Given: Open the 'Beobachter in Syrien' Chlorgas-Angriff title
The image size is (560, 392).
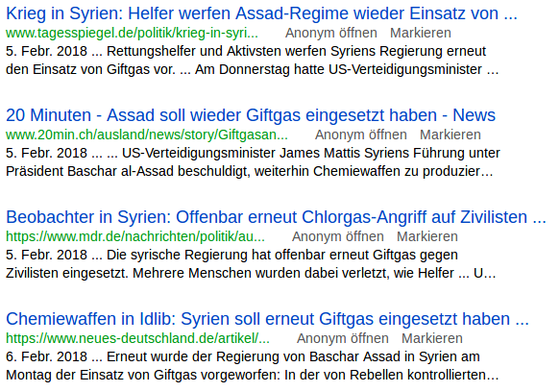Looking at the screenshot, I should pos(276,217).
